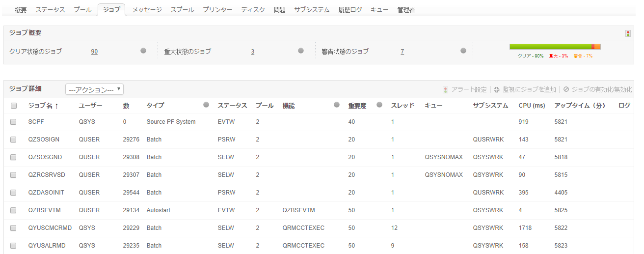Click the CPU (ms) column header

pyautogui.click(x=532, y=106)
